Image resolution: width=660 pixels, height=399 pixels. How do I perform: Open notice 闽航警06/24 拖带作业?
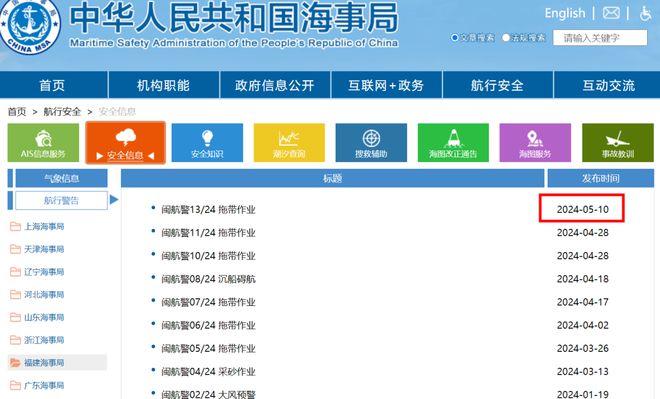point(208,325)
